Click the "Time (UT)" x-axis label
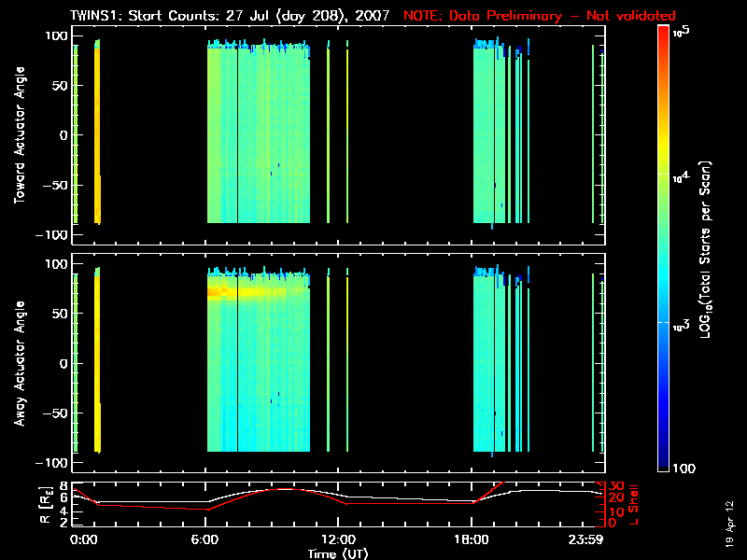Screen dimensions: 747x560 (x=340, y=553)
